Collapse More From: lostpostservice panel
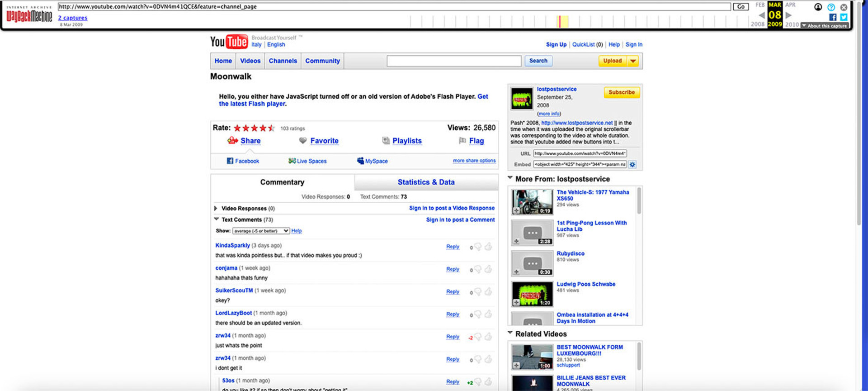This screenshot has width=868, height=391. [x=510, y=178]
